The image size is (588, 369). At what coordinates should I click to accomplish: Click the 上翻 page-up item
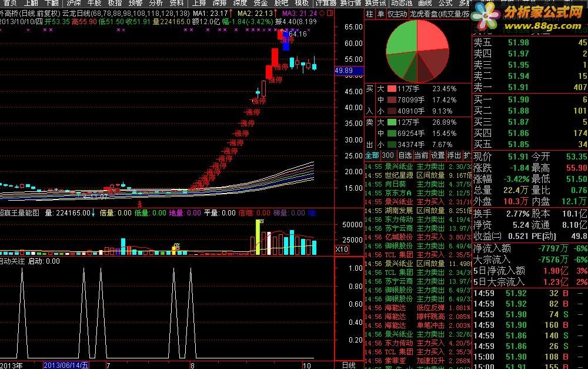point(31,3)
